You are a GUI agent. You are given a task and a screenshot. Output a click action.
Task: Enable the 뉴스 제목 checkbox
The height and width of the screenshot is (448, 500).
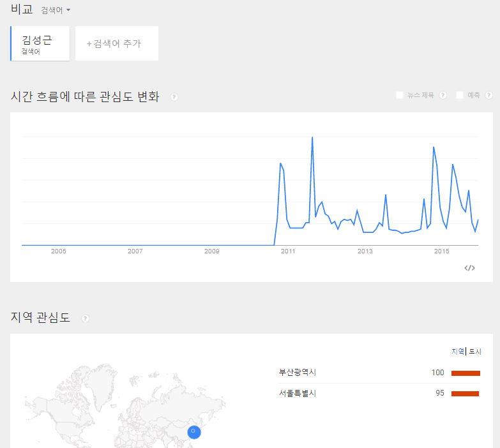400,96
